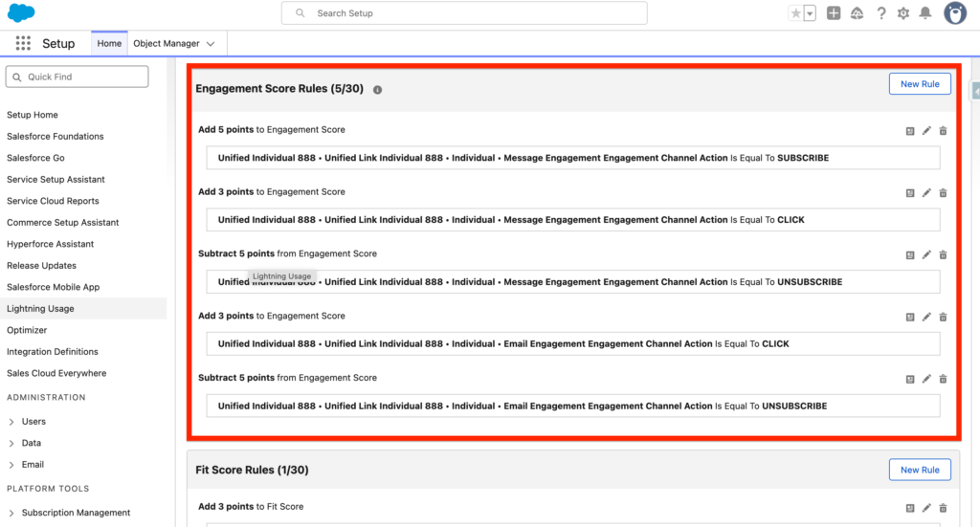980x527 pixels.
Task: Click the info icon beside Engagement Score Rules
Action: [377, 90]
